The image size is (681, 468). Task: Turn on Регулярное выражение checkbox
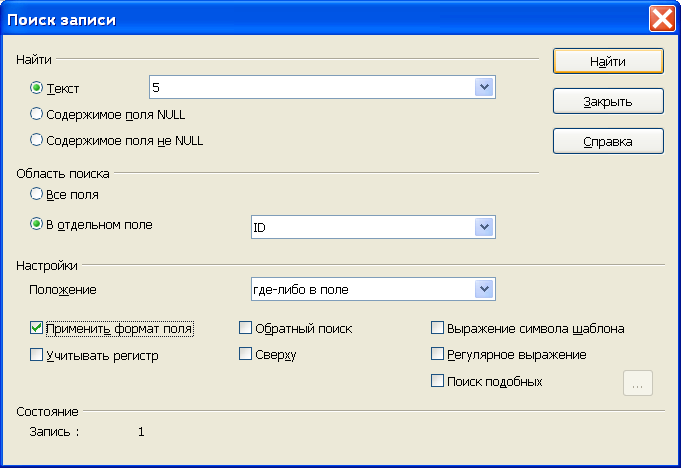(x=437, y=354)
